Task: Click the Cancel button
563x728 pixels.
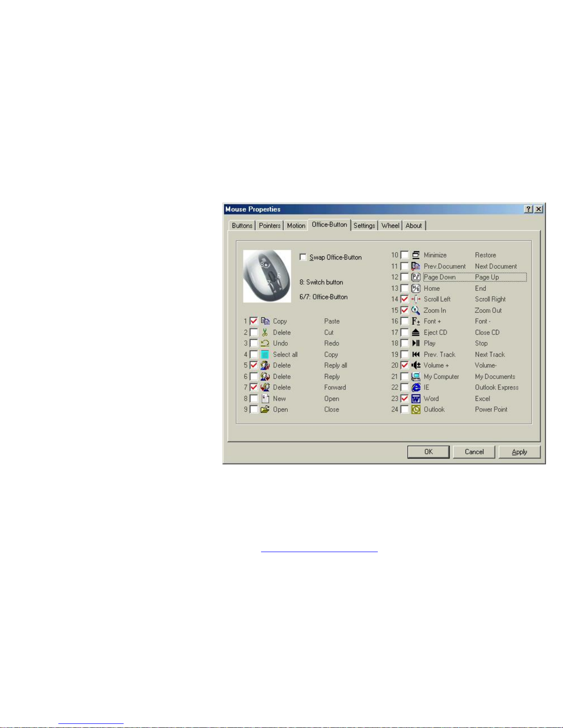Action: point(474,452)
